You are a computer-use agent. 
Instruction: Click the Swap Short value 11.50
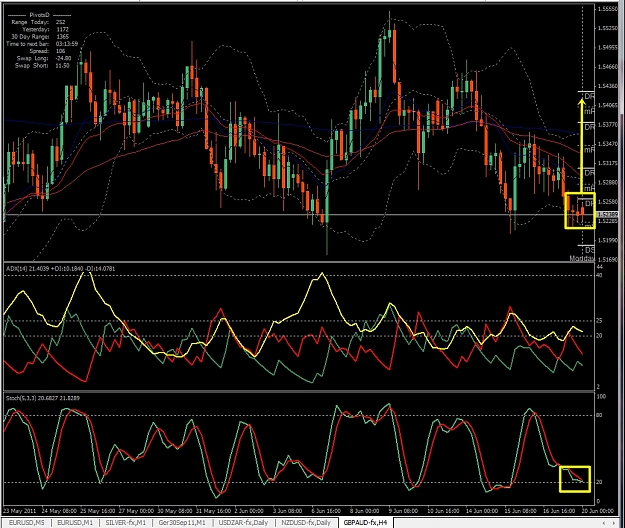coord(62,65)
